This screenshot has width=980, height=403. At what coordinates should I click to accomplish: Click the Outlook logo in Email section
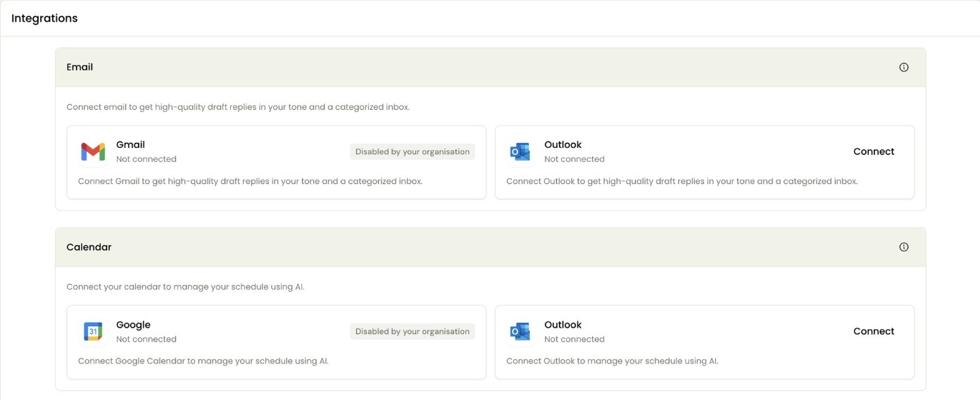[520, 151]
